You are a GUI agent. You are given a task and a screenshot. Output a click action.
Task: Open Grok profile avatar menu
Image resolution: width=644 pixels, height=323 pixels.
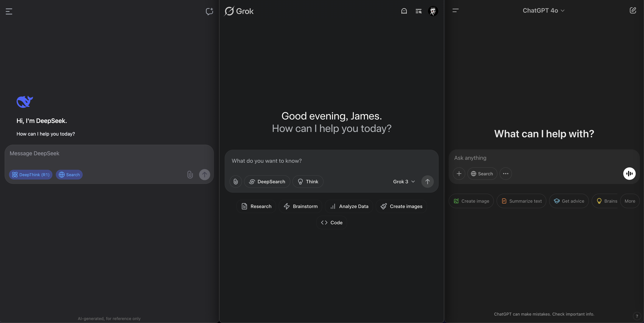tap(433, 11)
